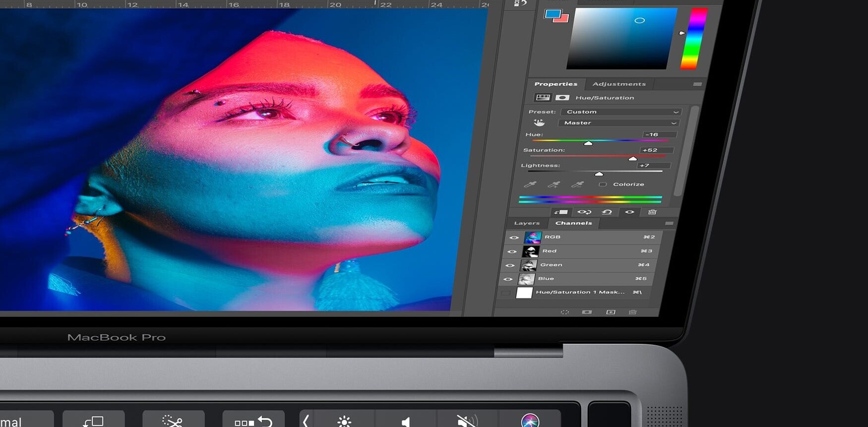Click the Hue value input field
This screenshot has width=868, height=427.
[x=659, y=135]
